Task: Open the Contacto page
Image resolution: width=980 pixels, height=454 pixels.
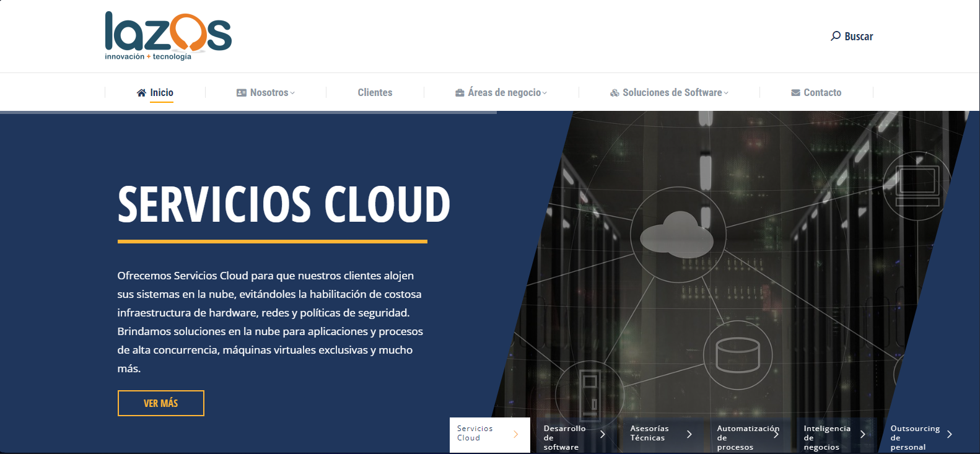Action: [816, 93]
